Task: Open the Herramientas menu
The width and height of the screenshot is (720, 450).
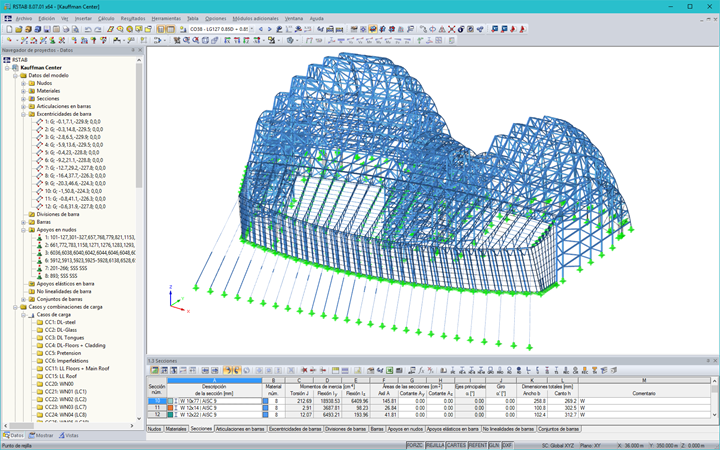Action: tap(166, 18)
